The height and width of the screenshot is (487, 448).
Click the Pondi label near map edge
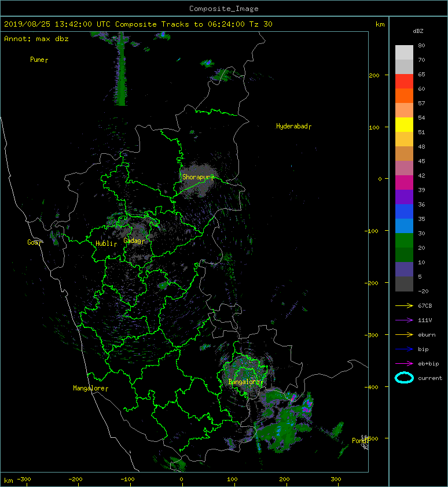pos(360,441)
